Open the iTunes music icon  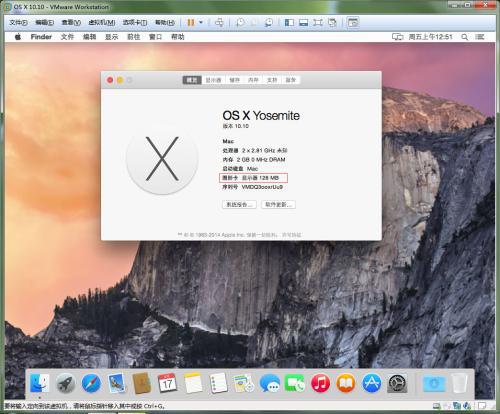tap(320, 383)
